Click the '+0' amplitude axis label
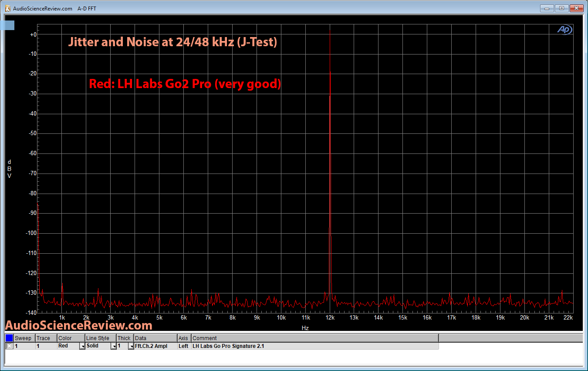 click(x=34, y=34)
